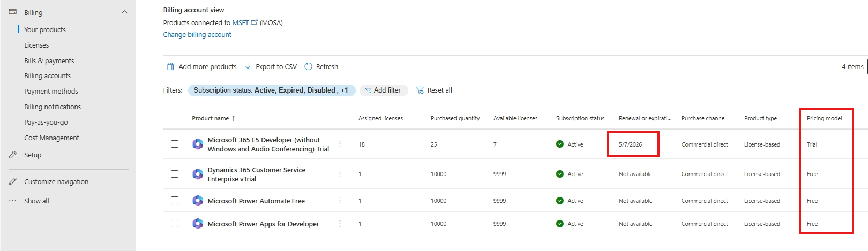Click the Add more products bag icon
The width and height of the screenshot is (868, 251).
[170, 66]
